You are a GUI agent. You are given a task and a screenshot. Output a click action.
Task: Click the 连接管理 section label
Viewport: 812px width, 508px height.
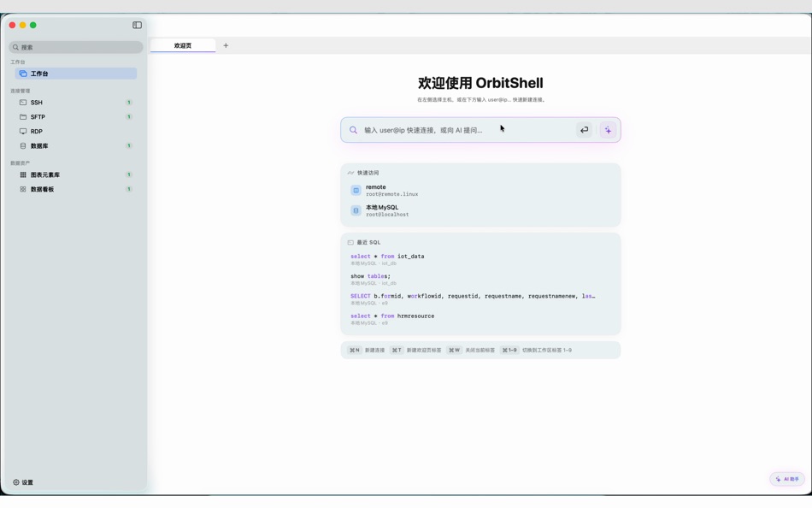[x=21, y=92]
